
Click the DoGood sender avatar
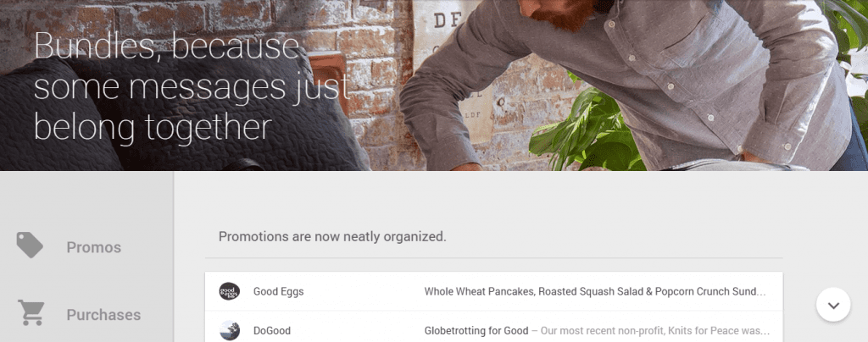(x=229, y=330)
